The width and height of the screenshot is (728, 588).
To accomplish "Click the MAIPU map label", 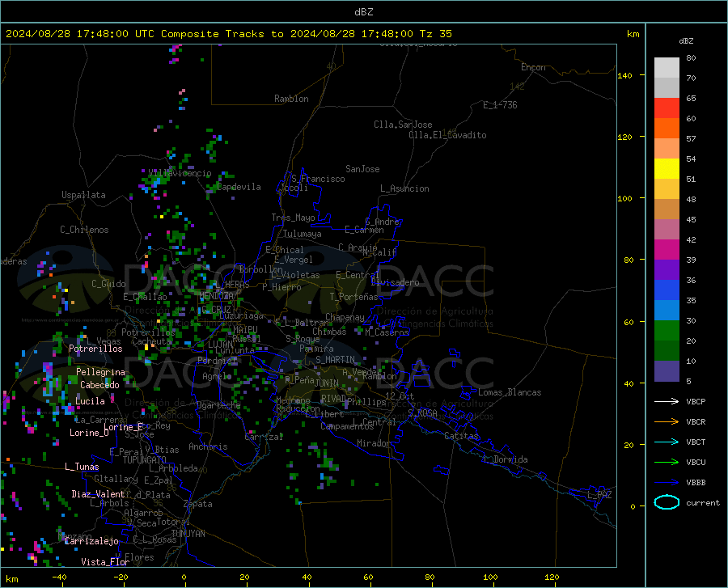I will point(245,329).
